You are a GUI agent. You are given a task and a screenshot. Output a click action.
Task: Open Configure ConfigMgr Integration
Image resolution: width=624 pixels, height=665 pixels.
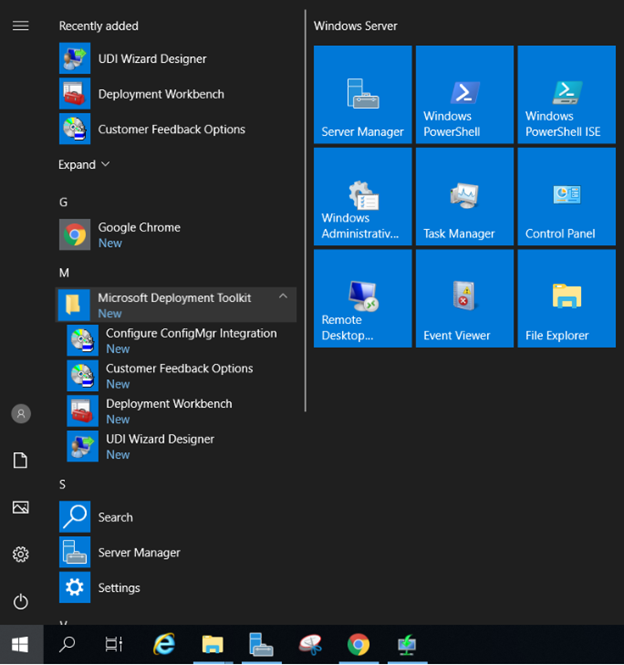(182, 341)
